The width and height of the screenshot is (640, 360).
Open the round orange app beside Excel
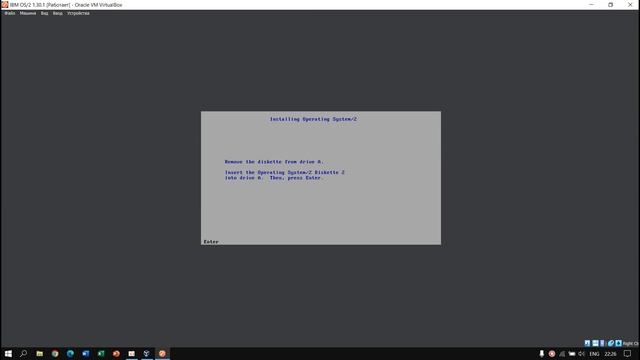(116, 353)
